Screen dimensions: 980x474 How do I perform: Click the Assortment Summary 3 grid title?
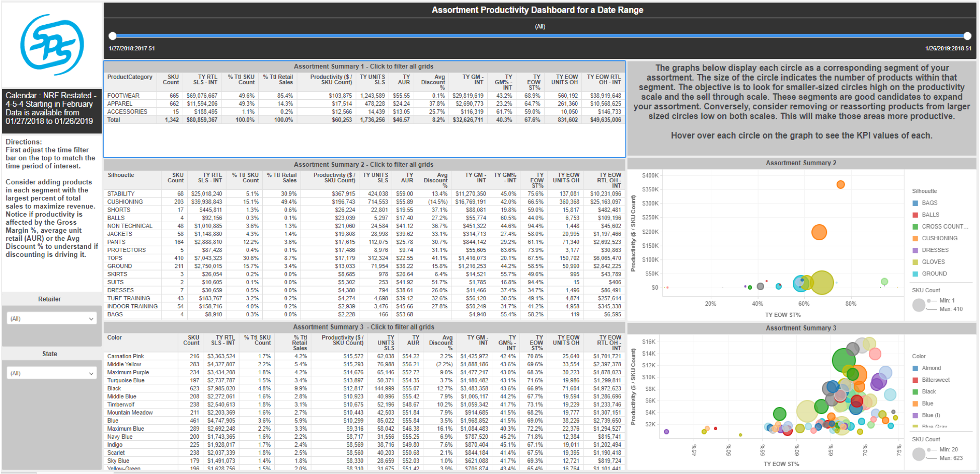pos(363,327)
